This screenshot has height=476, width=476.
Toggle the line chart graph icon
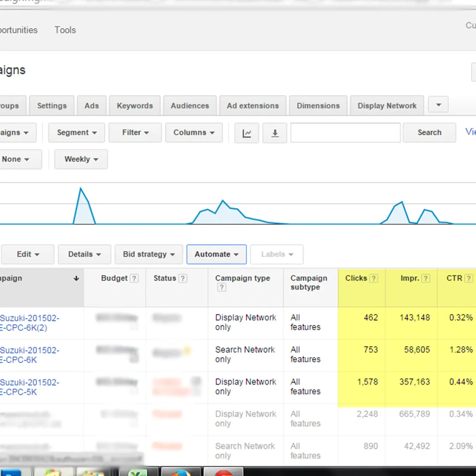pos(247,133)
